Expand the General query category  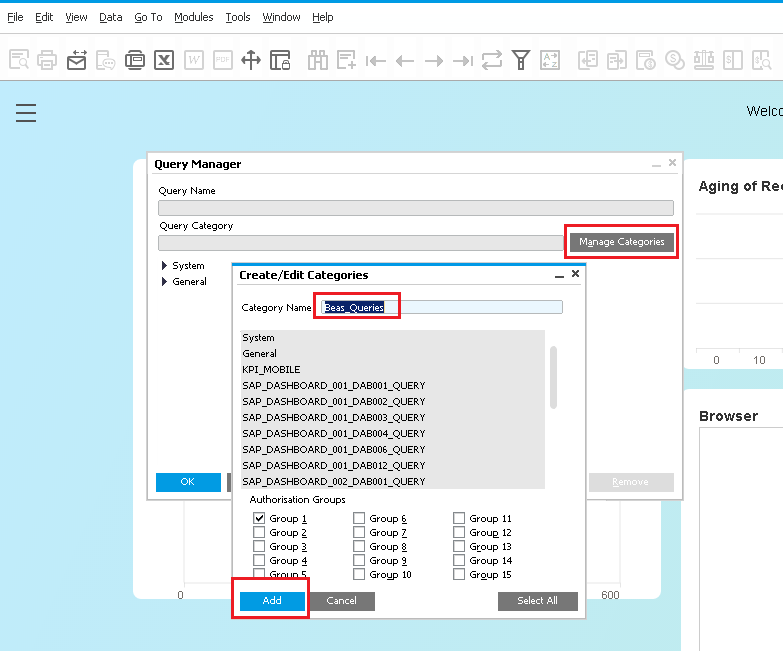(x=165, y=282)
